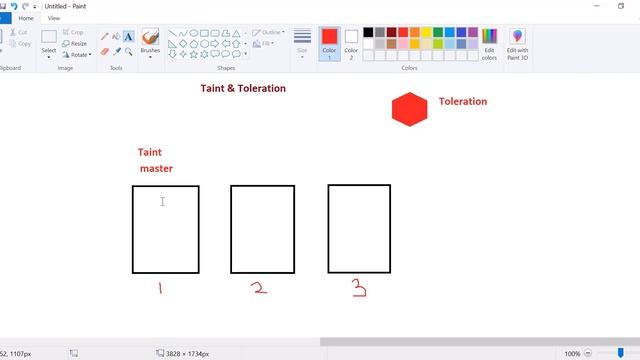The height and width of the screenshot is (360, 640).
Task: Choose the Triangle shape
Action: click(x=236, y=33)
